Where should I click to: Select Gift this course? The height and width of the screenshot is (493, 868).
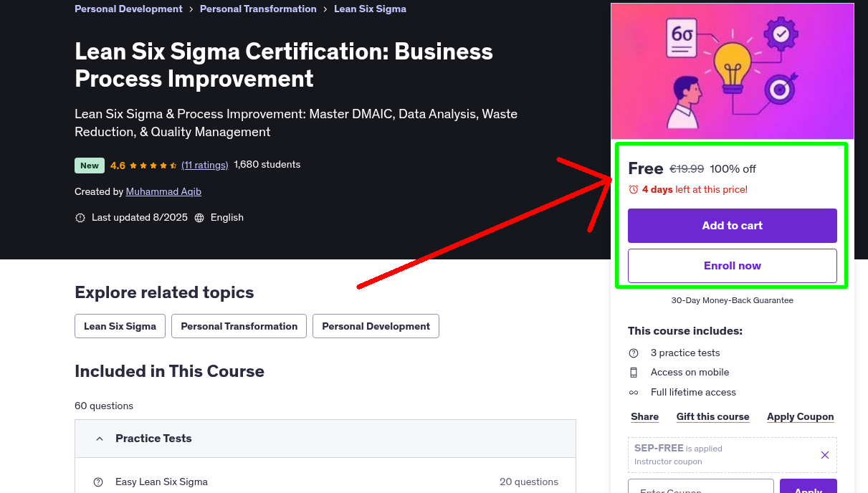pyautogui.click(x=712, y=416)
